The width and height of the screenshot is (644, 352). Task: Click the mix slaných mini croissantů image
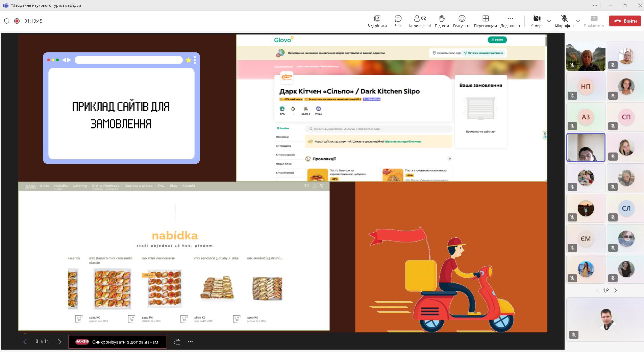pos(112,288)
